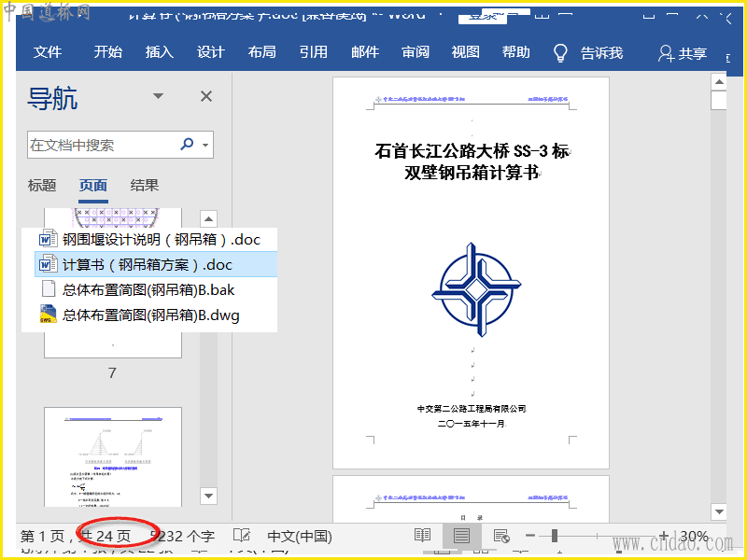747x560 pixels.
Task: Close the 导航 navigation pane
Action: click(206, 96)
